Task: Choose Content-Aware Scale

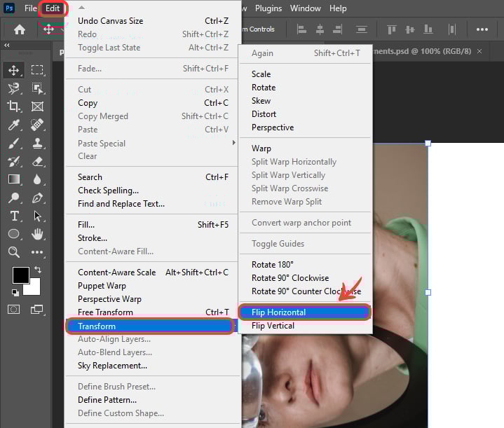Action: pos(153,272)
